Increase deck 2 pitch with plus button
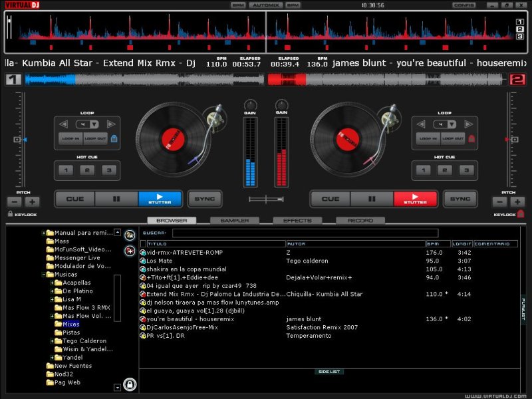 coord(517,202)
